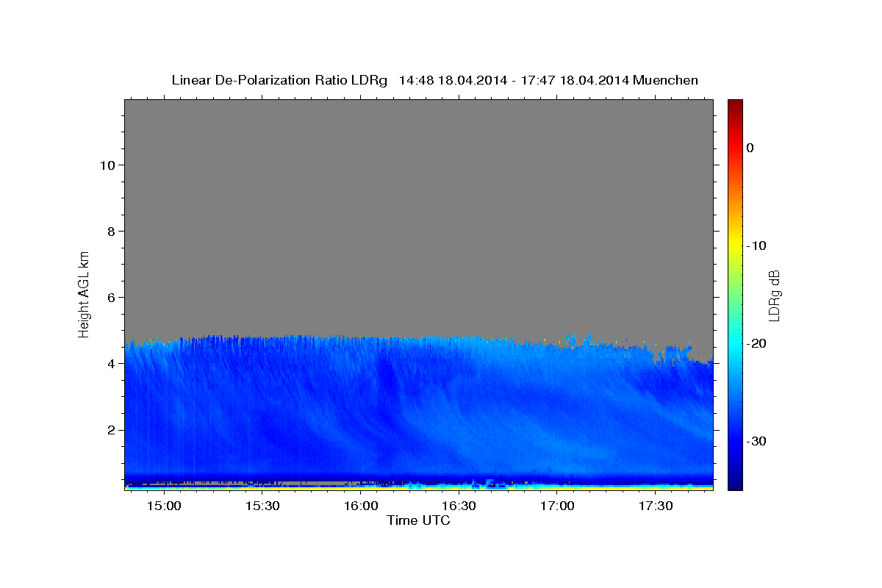The height and width of the screenshot is (588, 882).
Task: Click the 'Time UTC' axis label
Action: click(418, 520)
